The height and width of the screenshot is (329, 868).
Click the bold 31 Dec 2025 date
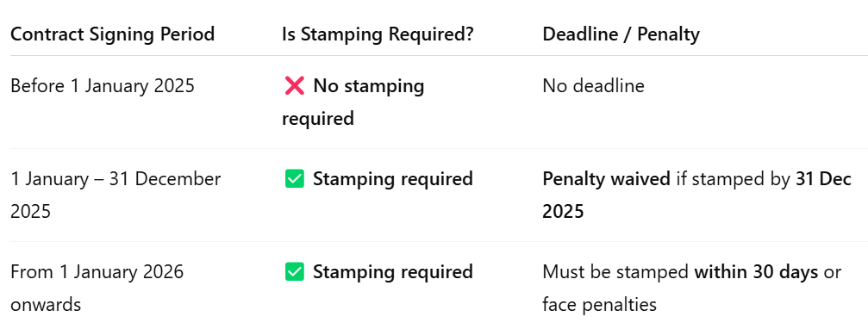[x=697, y=196]
